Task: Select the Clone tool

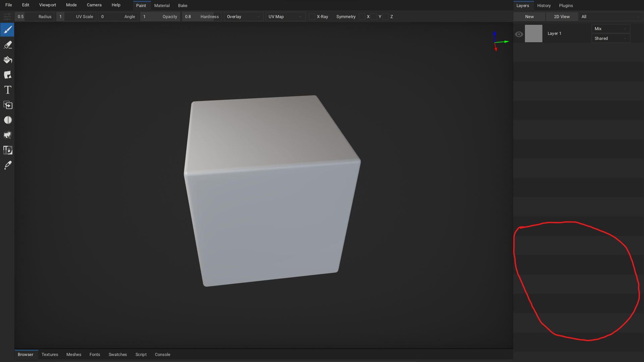Action: (8, 105)
